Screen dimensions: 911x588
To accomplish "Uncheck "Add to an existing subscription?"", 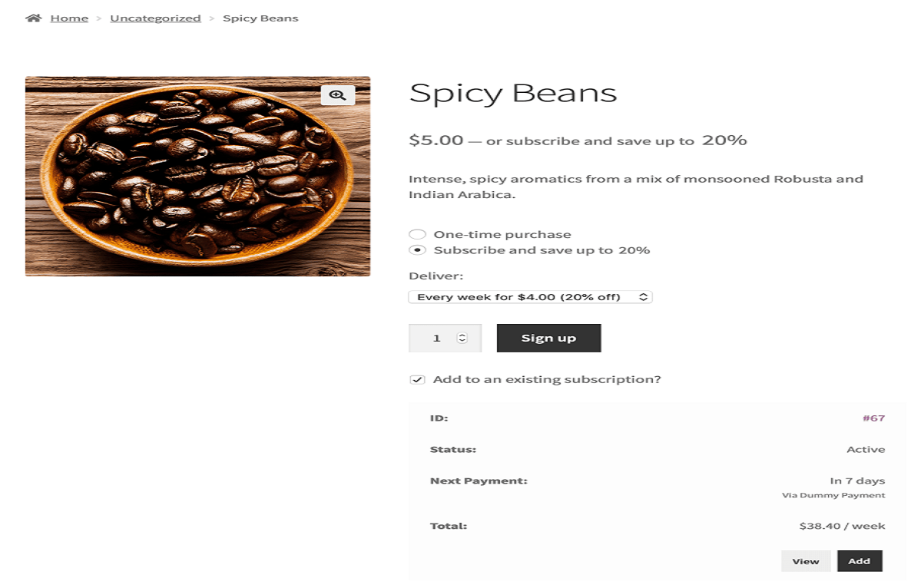I will [x=416, y=379].
